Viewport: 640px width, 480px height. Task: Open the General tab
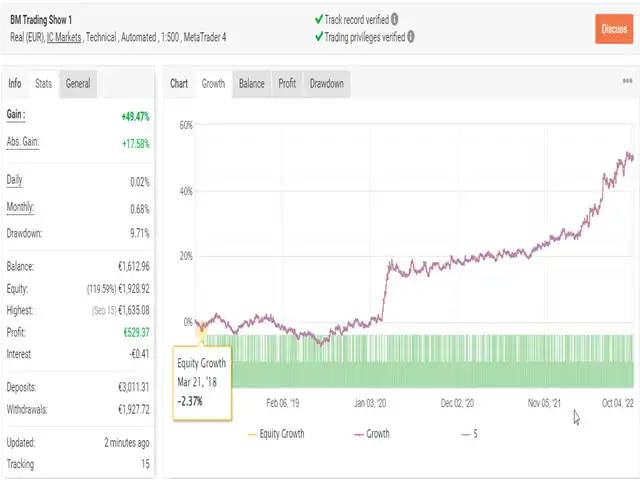[78, 84]
